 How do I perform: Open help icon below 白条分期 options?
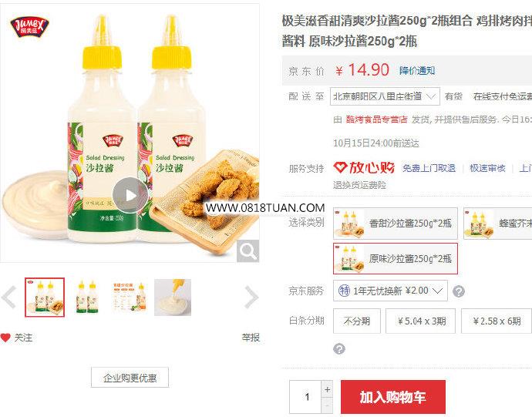click(x=339, y=348)
